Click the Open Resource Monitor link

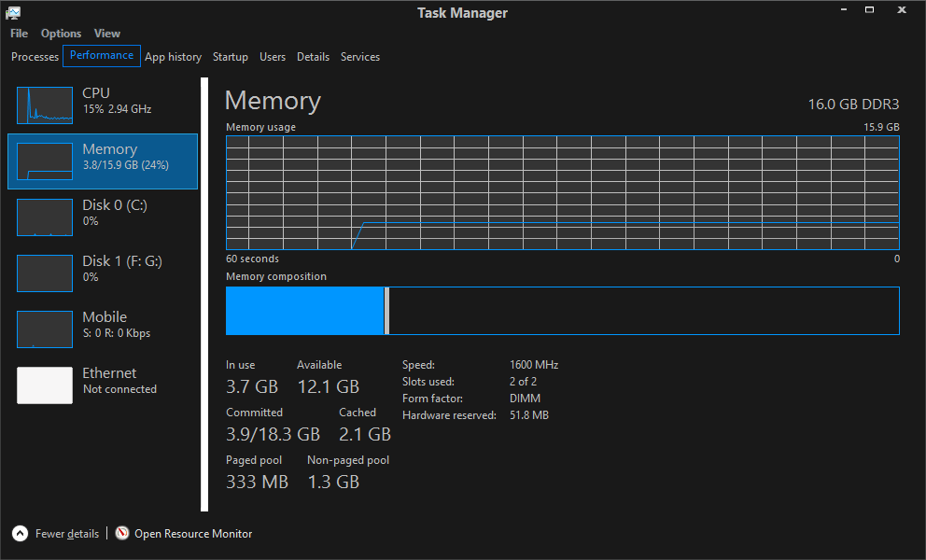tap(193, 534)
